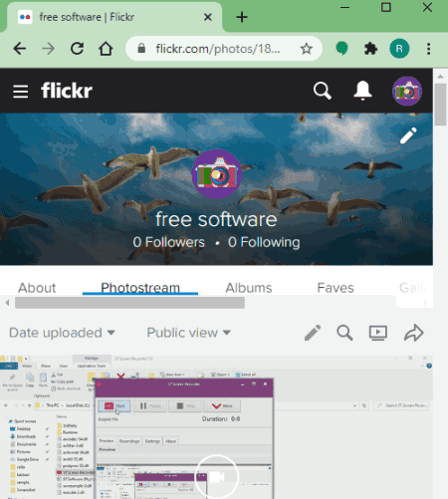
Task: Click the page vertical scrollbar thumb
Action: click(440, 105)
